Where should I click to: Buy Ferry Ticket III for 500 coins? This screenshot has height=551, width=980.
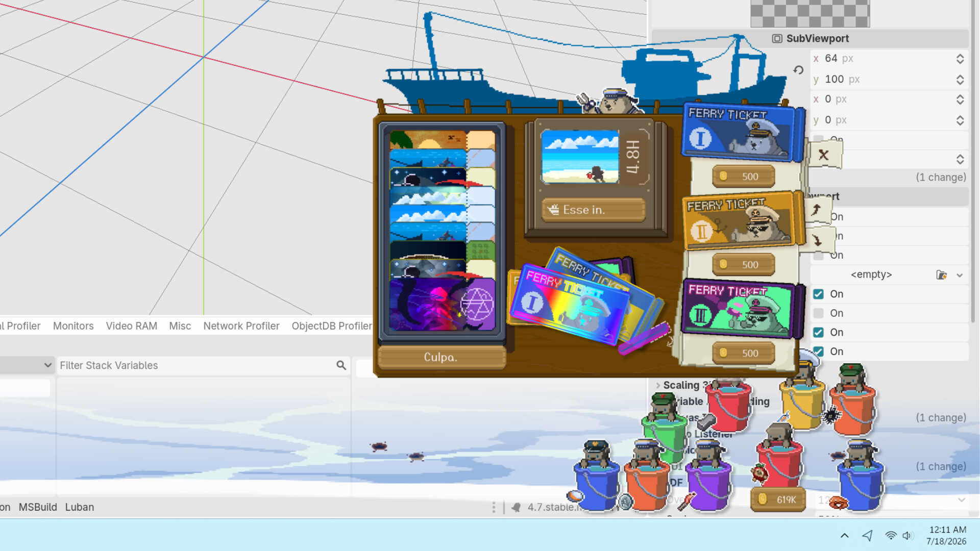743,353
